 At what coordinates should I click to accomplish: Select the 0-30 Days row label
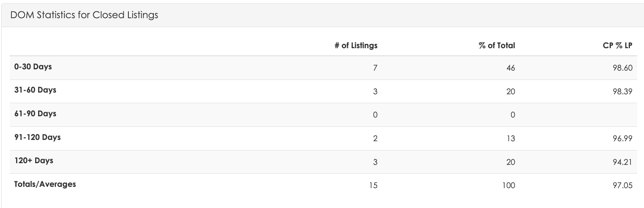pos(33,67)
